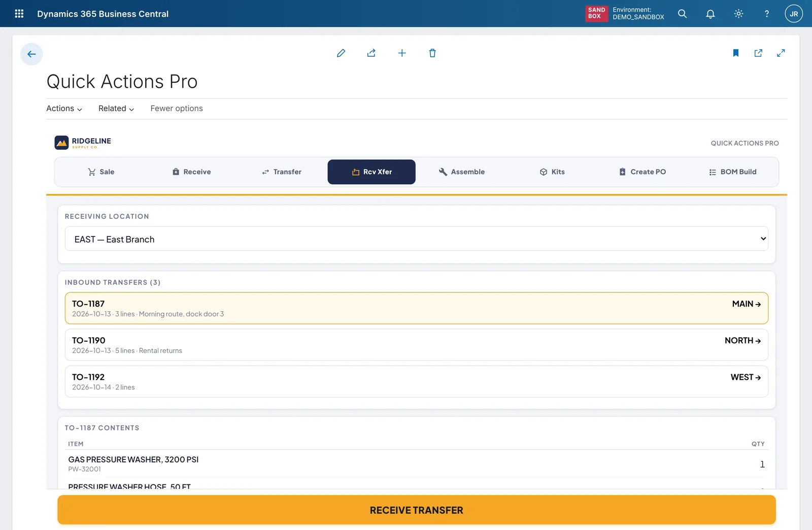Image resolution: width=812 pixels, height=530 pixels.
Task: Click the SANDBOX environment badge
Action: click(596, 13)
